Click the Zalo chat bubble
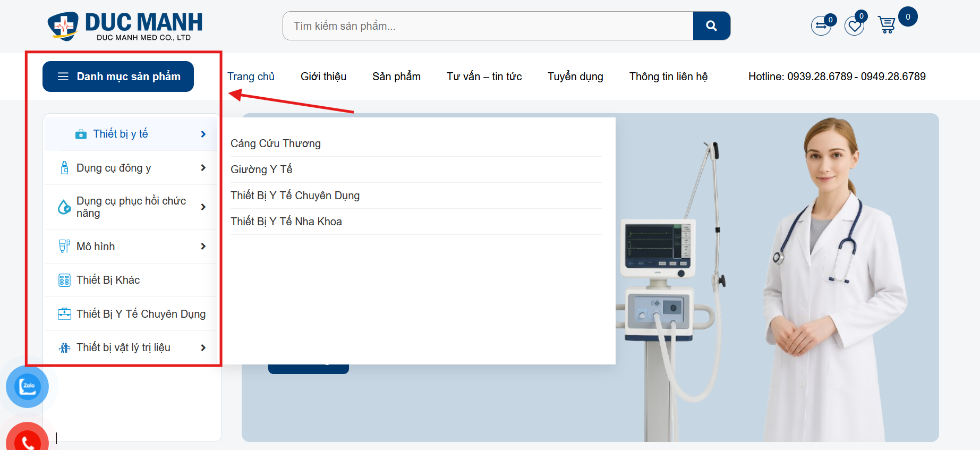The image size is (980, 450). tap(27, 386)
